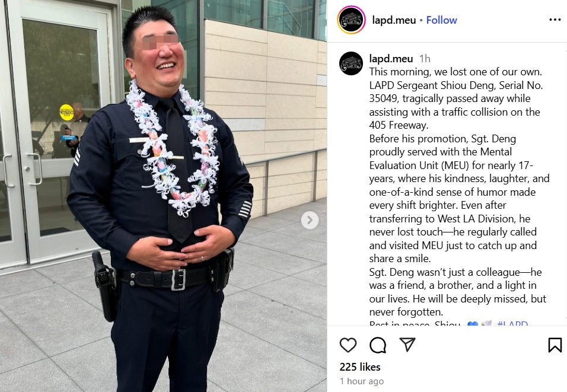
Task: Follow the lapd.meu account
Action: 441,20
